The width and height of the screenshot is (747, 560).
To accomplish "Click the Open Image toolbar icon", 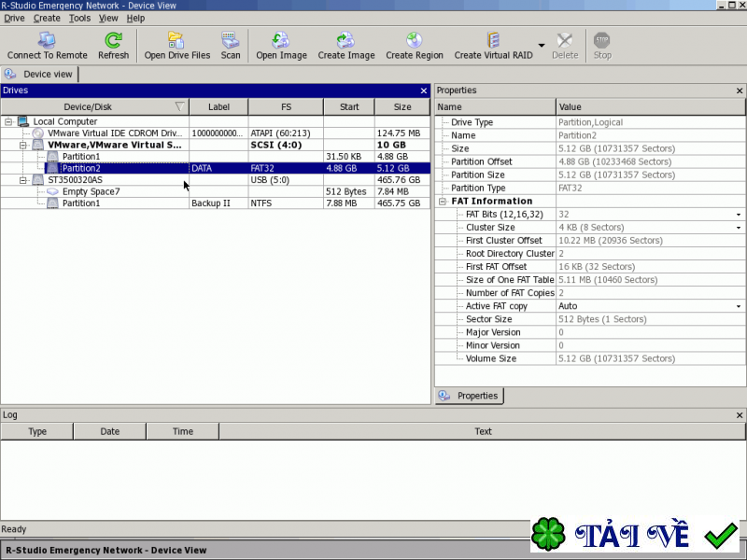I will click(281, 40).
